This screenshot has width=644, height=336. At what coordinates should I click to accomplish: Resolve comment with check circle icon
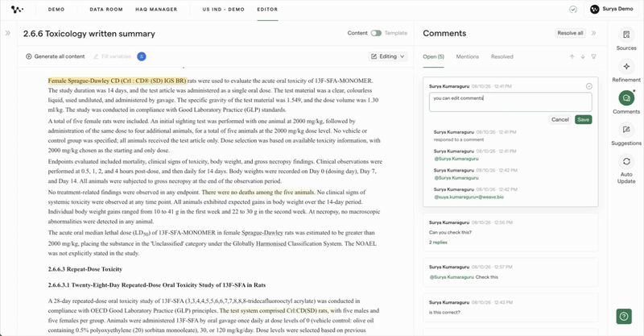point(589,86)
